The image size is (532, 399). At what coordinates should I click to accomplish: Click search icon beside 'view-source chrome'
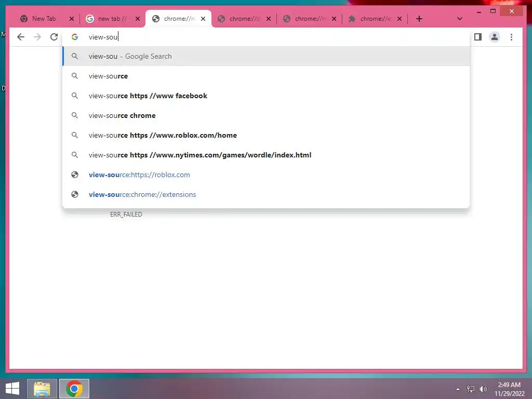[x=75, y=115]
